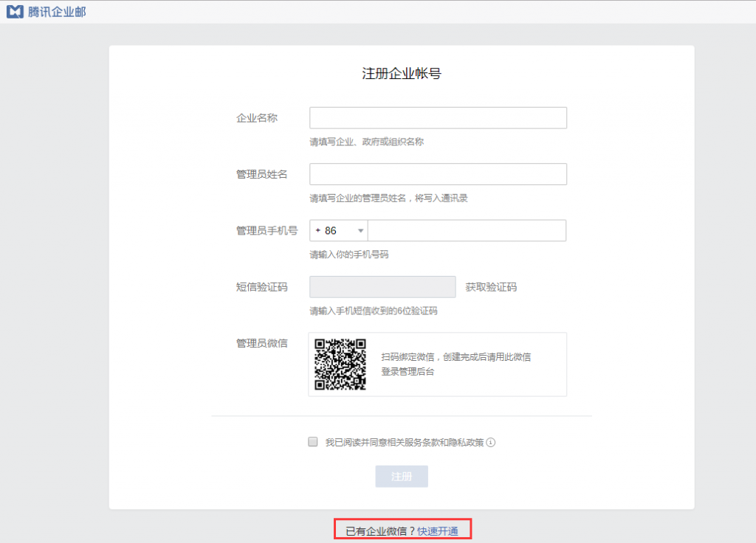This screenshot has height=543, width=756.
Task: Click the 管理员微信 label
Action: [262, 343]
